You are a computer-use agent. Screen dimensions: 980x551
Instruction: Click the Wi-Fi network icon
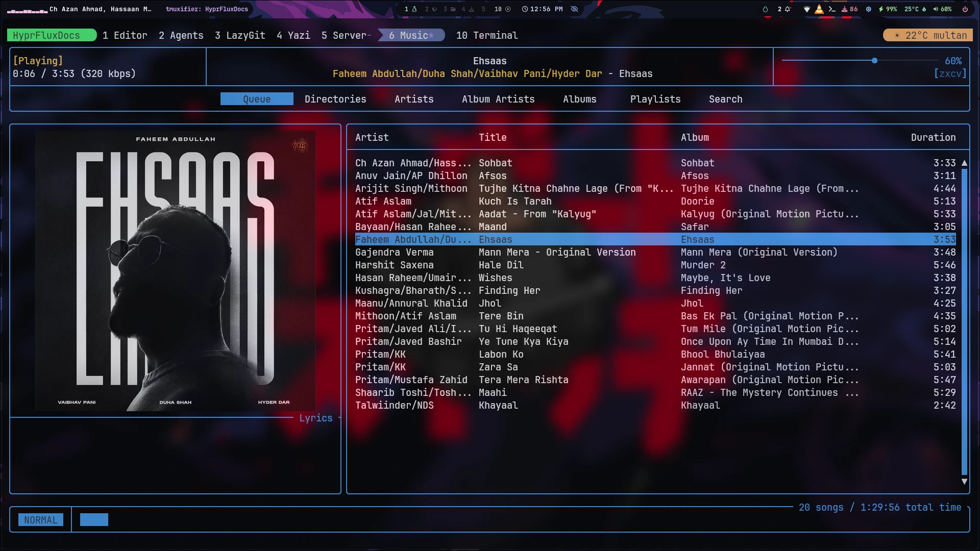pyautogui.click(x=806, y=9)
